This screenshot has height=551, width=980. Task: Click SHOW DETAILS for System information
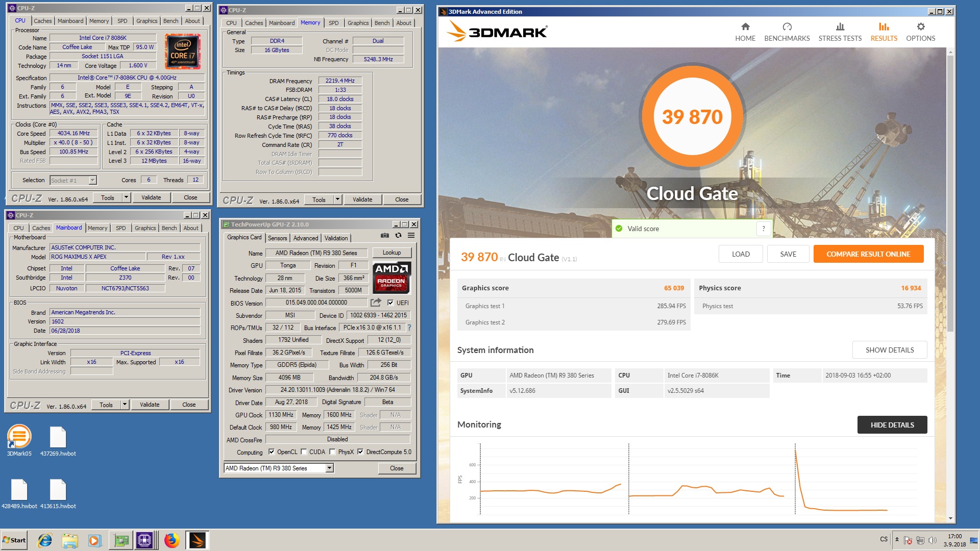[x=889, y=350]
